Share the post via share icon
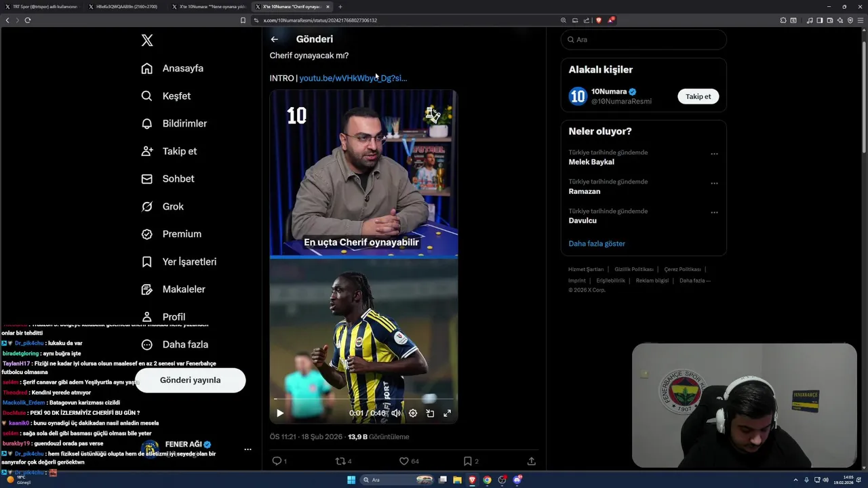The image size is (868, 488). [x=532, y=461]
